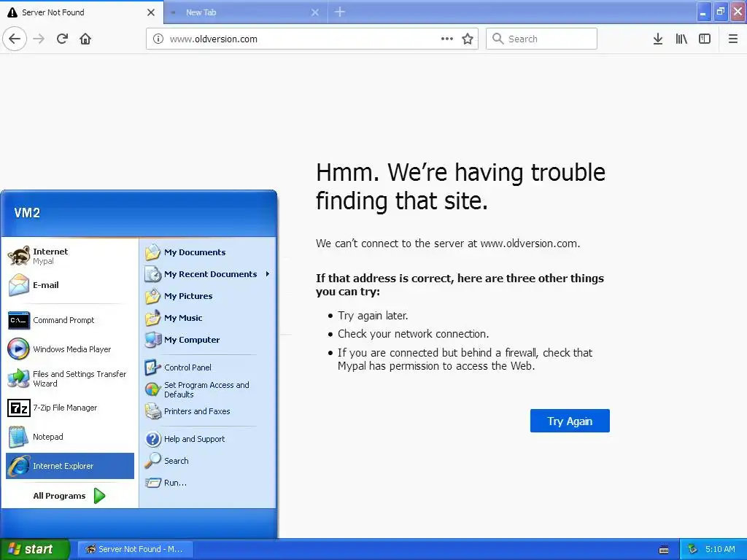Open My Pictures folder
The height and width of the screenshot is (560, 747).
(207, 296)
